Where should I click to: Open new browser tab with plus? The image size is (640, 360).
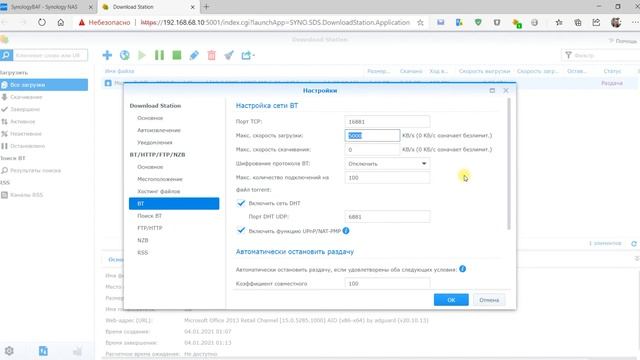point(206,7)
